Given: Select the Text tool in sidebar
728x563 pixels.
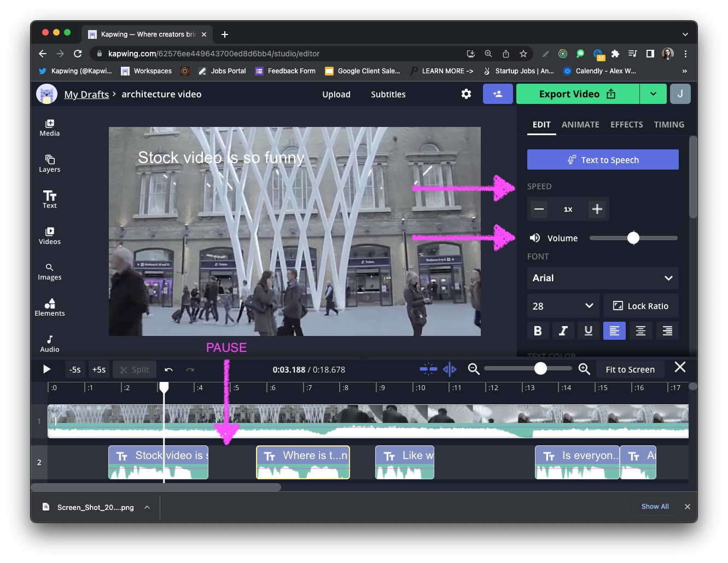Looking at the screenshot, I should click(x=50, y=199).
